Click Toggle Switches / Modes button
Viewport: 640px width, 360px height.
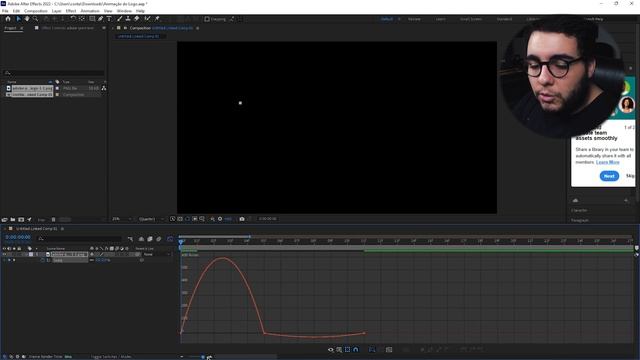[x=111, y=357]
